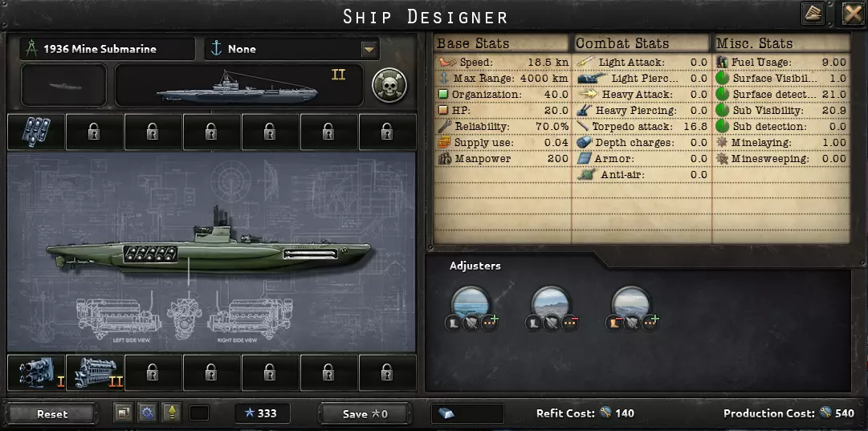Edit the 1936 Mine Submarine name field

pos(108,49)
